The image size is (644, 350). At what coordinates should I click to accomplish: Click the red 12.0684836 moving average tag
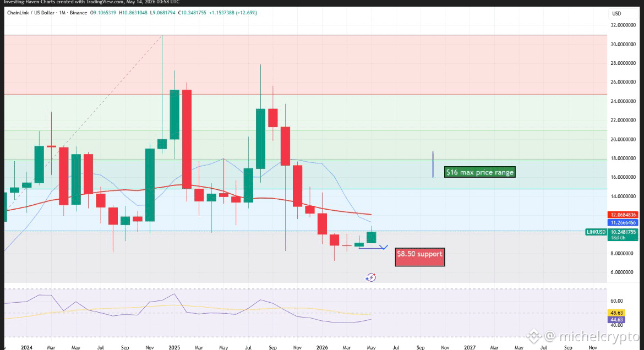tap(623, 215)
